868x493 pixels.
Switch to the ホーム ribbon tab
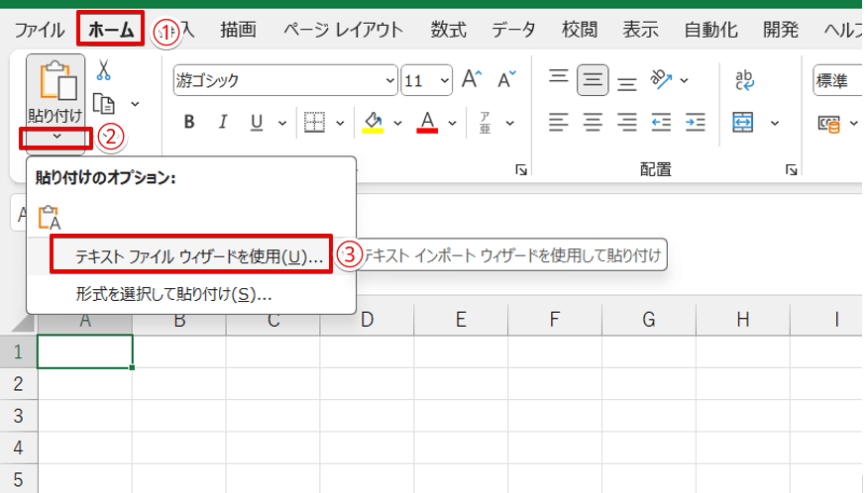(111, 30)
